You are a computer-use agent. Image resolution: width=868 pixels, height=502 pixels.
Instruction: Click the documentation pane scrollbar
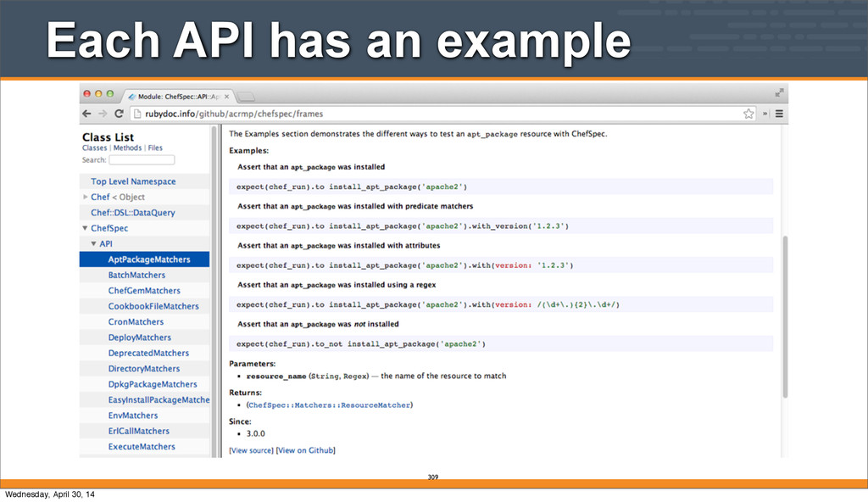pyautogui.click(x=785, y=316)
